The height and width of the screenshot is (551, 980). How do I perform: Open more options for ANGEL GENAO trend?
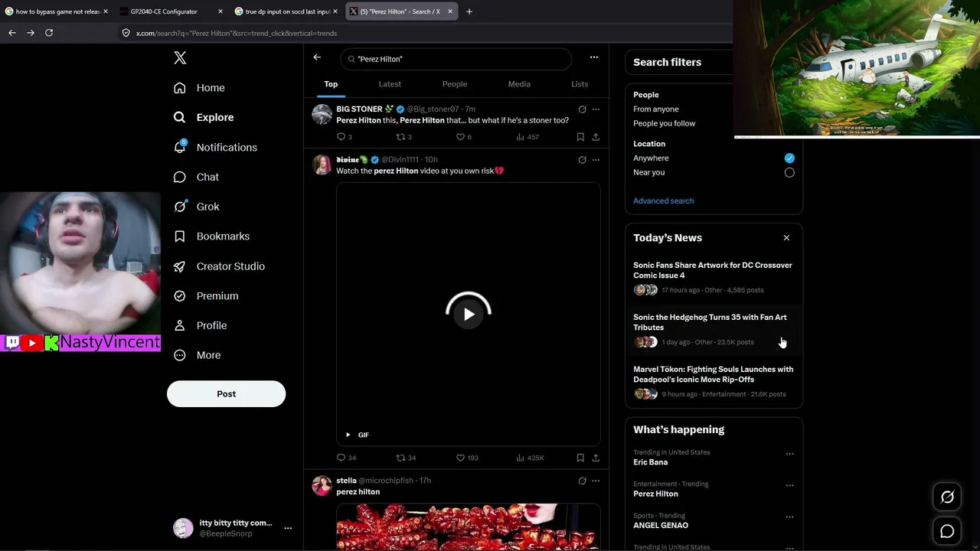click(789, 517)
